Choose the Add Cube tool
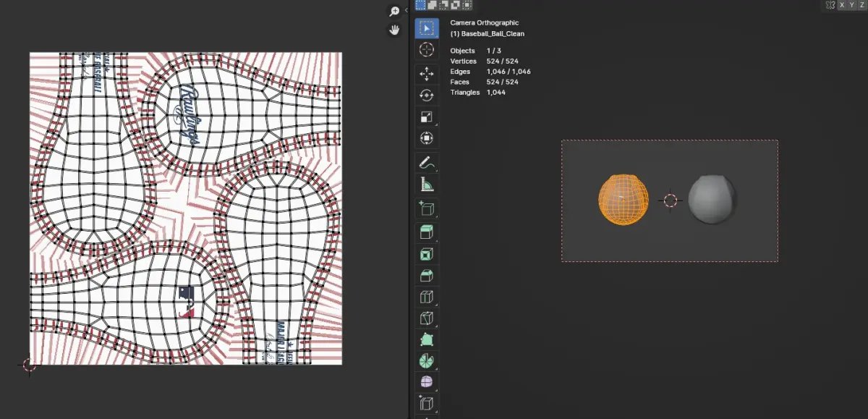 [x=426, y=208]
